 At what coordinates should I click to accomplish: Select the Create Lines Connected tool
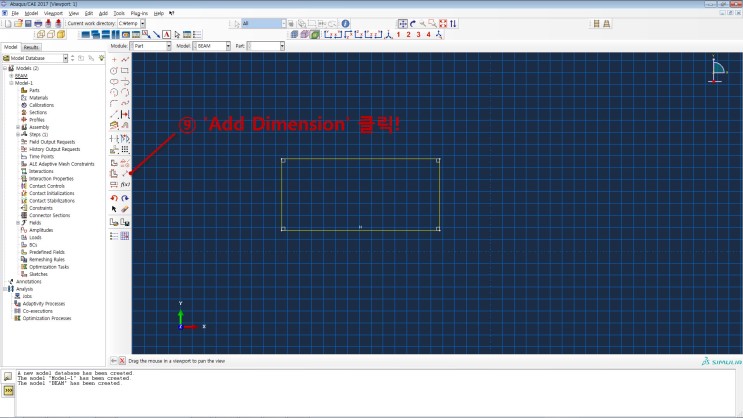(x=125, y=60)
